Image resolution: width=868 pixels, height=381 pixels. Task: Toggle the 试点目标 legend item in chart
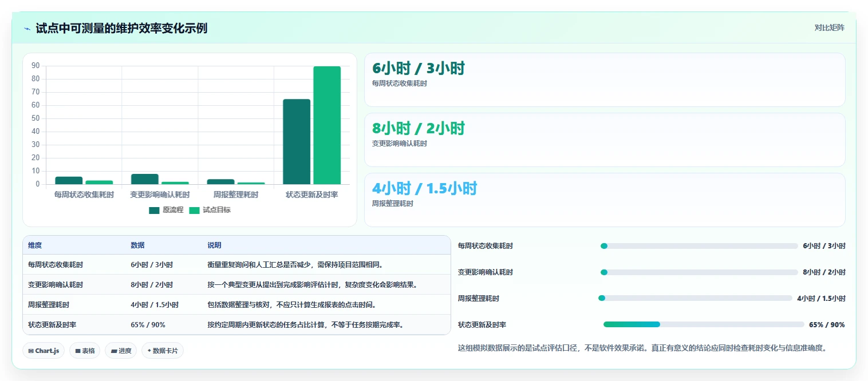tap(210, 210)
